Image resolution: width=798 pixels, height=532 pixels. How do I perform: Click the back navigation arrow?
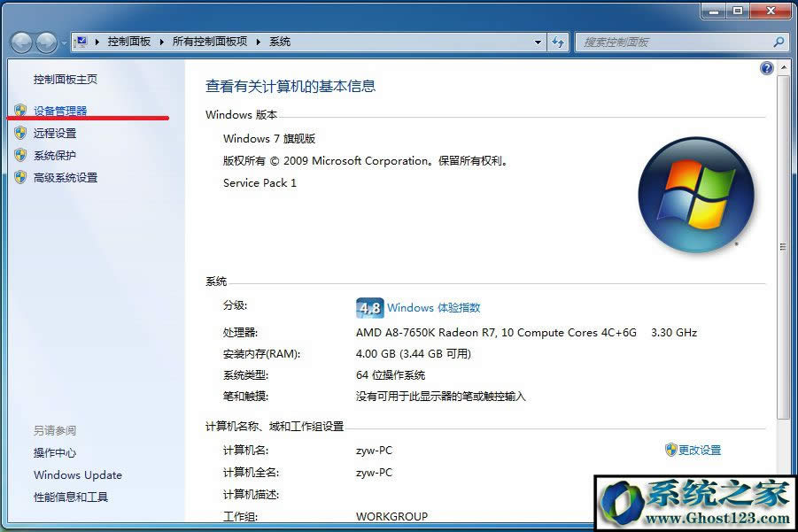click(x=22, y=42)
